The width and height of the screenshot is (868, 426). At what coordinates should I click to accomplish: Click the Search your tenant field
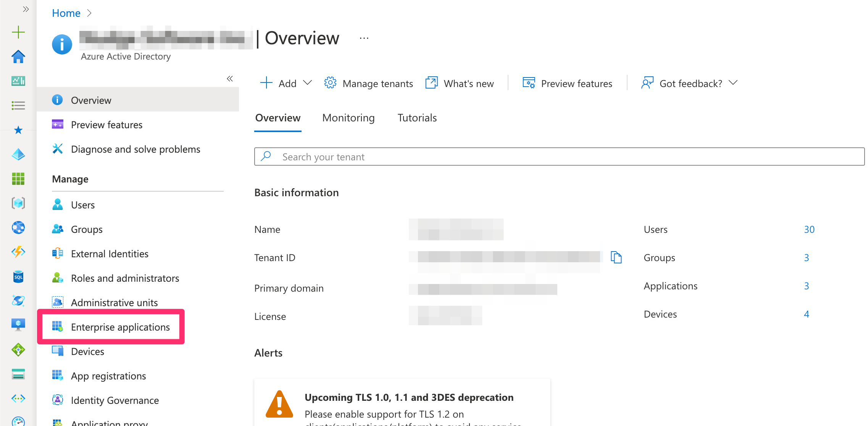(x=559, y=157)
